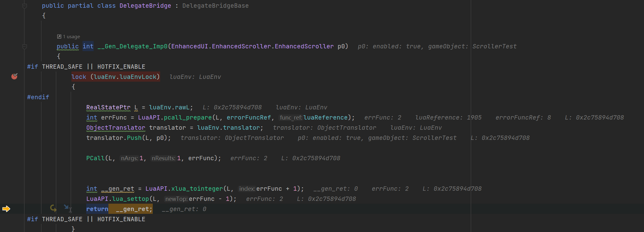The width and height of the screenshot is (644, 232).
Task: Click the EnhancedUI namespace in the parameter type
Action: pyautogui.click(x=190, y=46)
